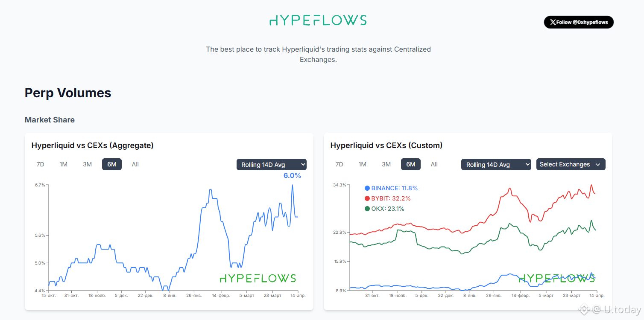Image resolution: width=644 pixels, height=320 pixels.
Task: Open the Rolling 14D Avg dropdown on Custom chart
Action: pos(496,164)
